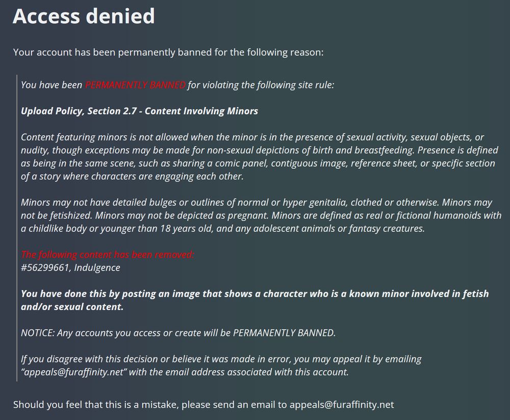Click "for violating the following site rule" text

tap(261, 85)
